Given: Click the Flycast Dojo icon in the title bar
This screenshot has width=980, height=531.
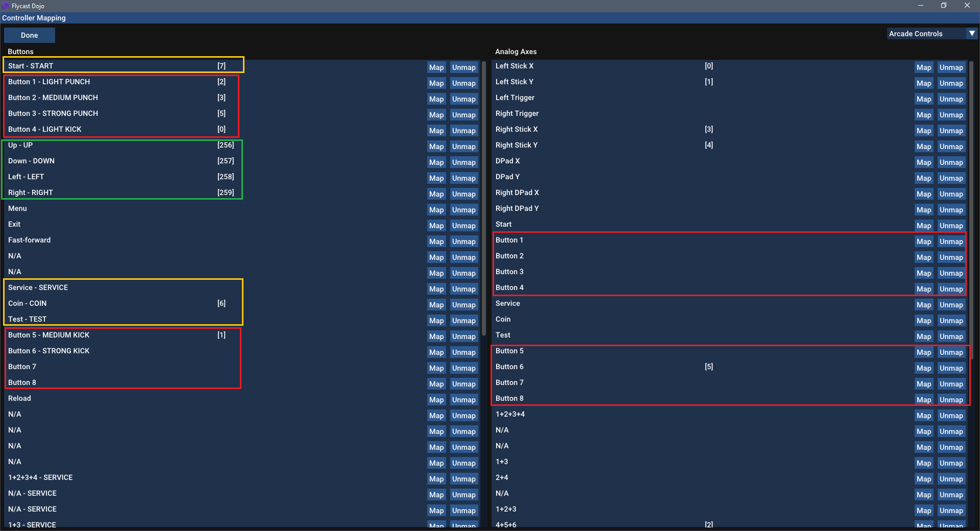Looking at the screenshot, I should 6,6.
